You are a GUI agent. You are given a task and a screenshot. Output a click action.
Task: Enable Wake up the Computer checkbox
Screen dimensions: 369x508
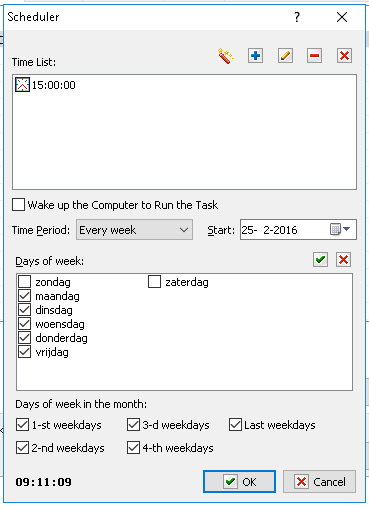[x=18, y=205]
